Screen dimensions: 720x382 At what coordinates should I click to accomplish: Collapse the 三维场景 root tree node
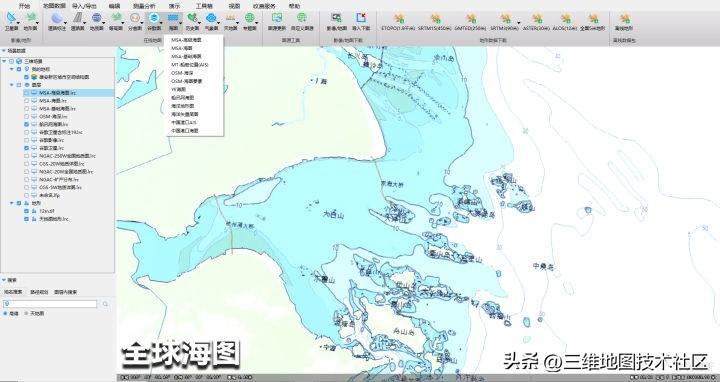pos(4,61)
